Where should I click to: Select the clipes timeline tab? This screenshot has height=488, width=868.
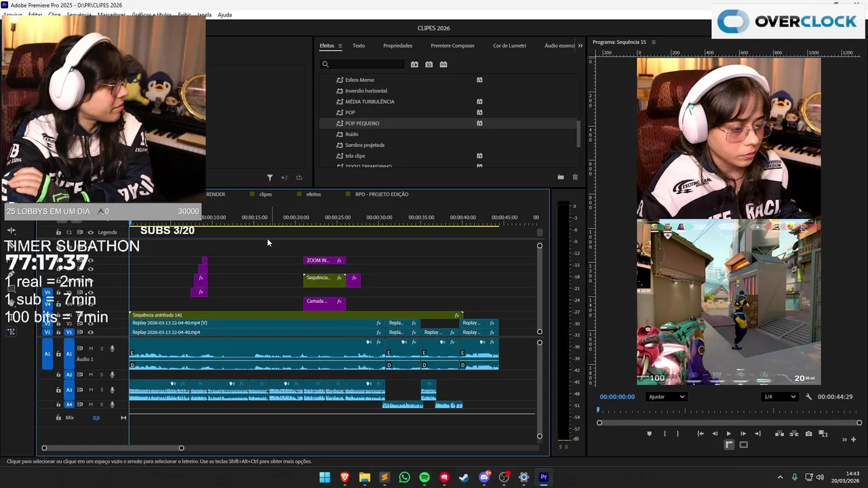coord(265,195)
